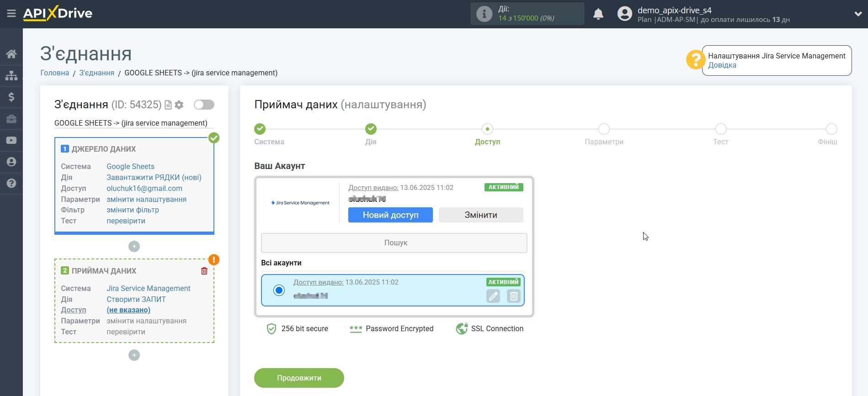
Task: Open the YouTube video sidebar icon
Action: pyautogui.click(x=11, y=140)
